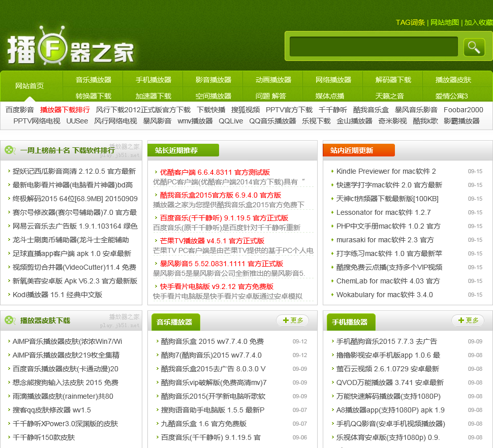Click 更多 button in 手机播放器 section
This screenshot has width=493, height=448.
point(468,320)
